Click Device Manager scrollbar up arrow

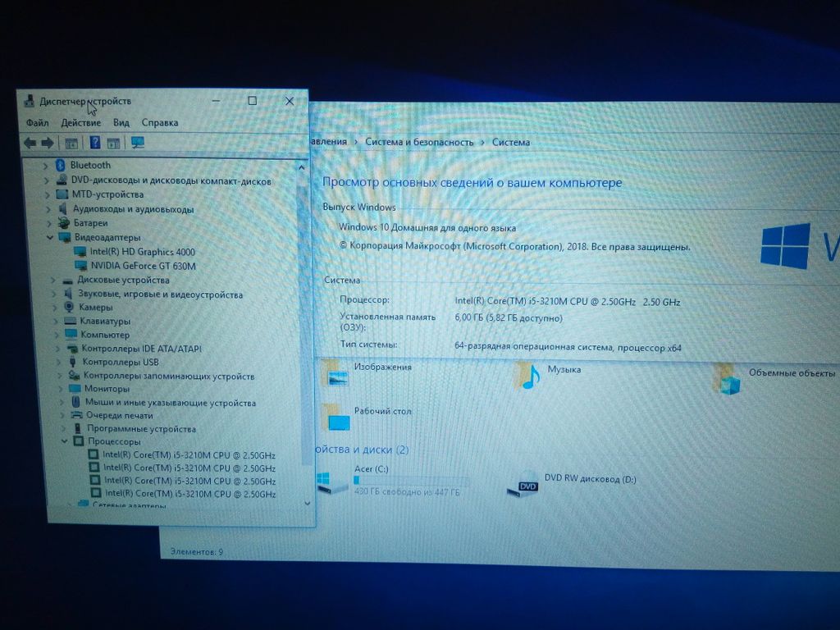(301, 167)
